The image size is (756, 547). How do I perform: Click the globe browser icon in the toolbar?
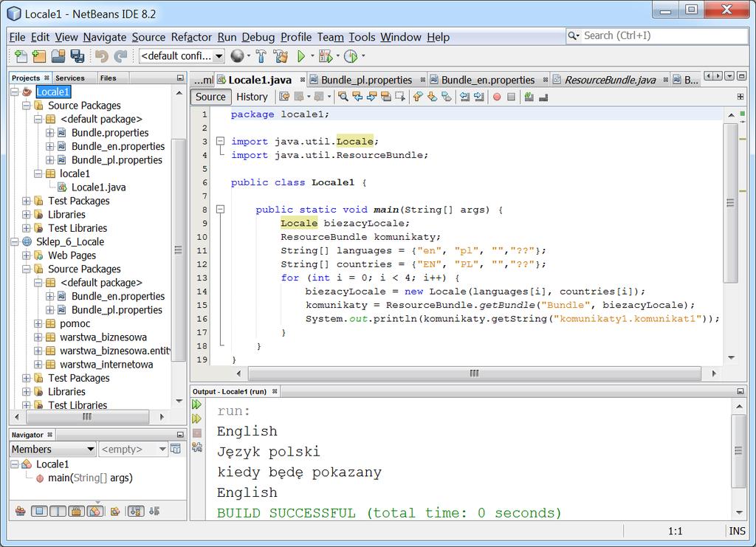click(x=237, y=56)
